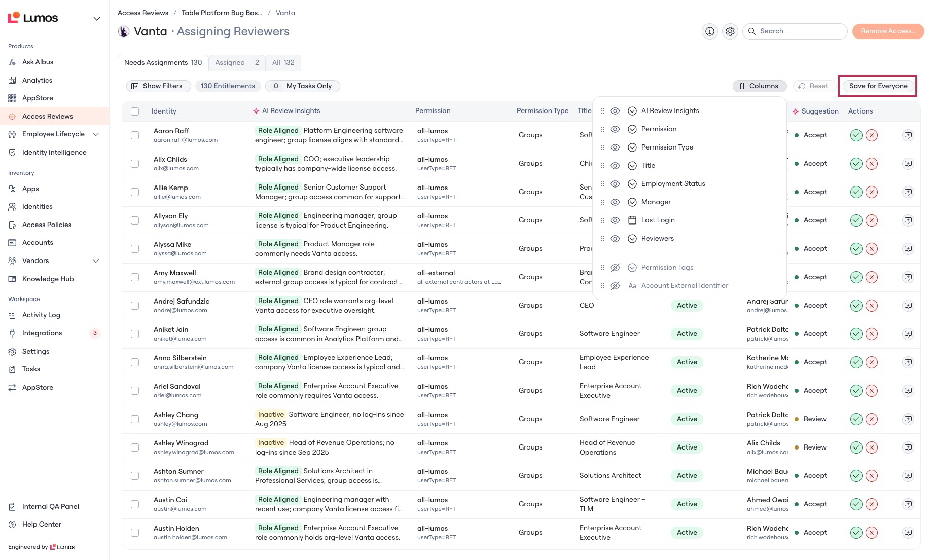Click drag handle for Permission Type column
Screen dimensions: 933x560
pyautogui.click(x=603, y=147)
